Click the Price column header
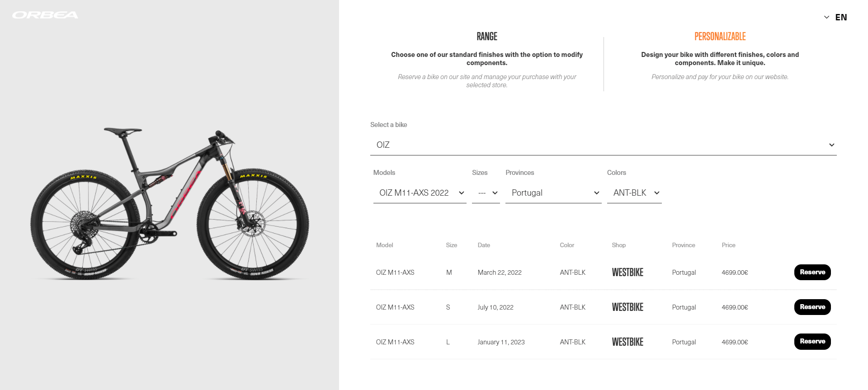 click(728, 245)
